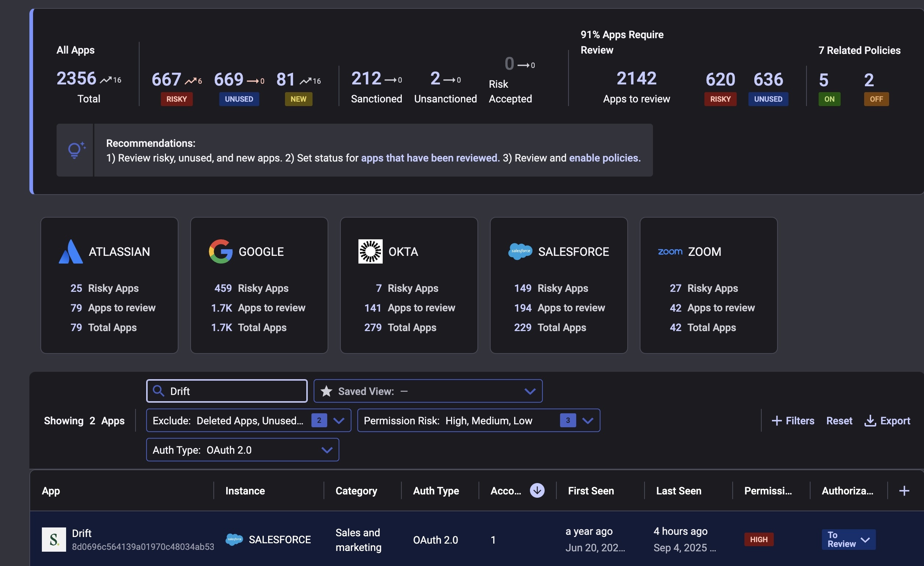Click the Saved View star icon
This screenshot has height=566, width=924.
point(326,391)
